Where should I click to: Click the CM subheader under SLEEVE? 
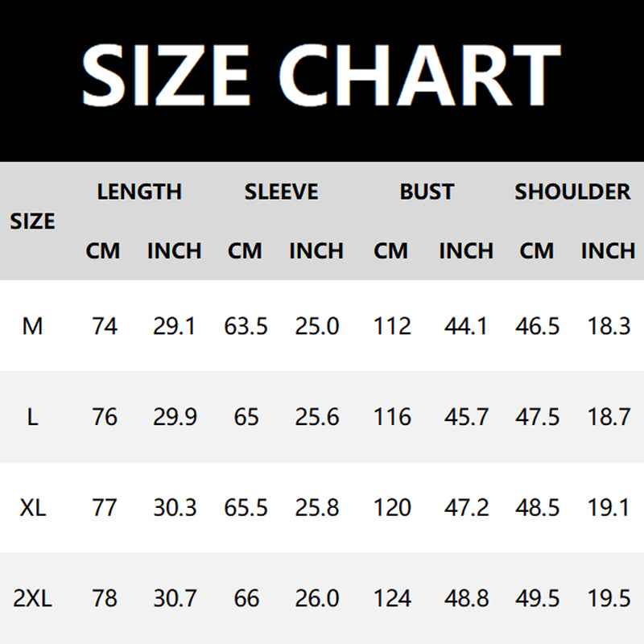click(x=245, y=251)
